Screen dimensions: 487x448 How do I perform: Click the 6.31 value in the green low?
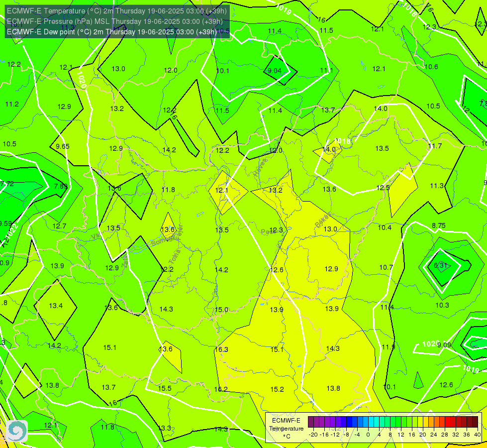coord(440,265)
